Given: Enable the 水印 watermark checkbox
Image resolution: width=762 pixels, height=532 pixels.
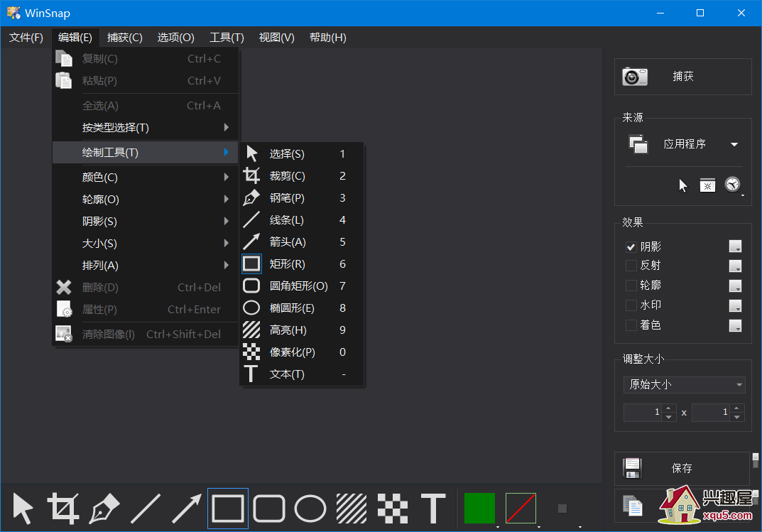Looking at the screenshot, I should tap(631, 305).
